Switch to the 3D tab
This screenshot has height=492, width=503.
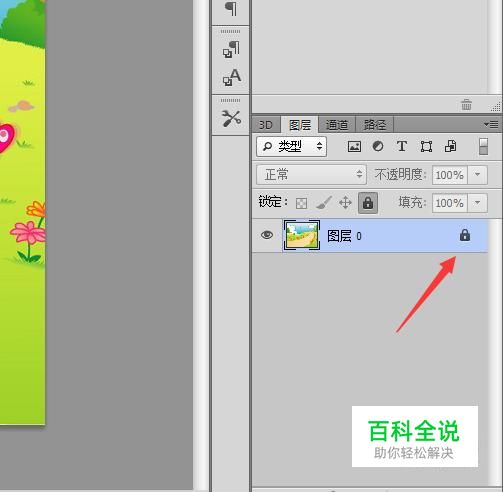[x=266, y=125]
